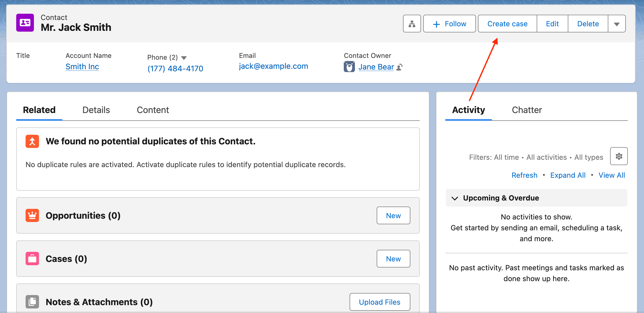The height and width of the screenshot is (313, 644).
Task: Collapse the Upcoming & Overdue section
Action: click(455, 198)
